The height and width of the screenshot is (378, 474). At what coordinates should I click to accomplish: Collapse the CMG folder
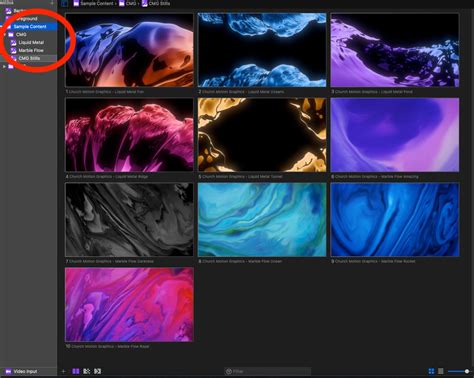click(5, 34)
